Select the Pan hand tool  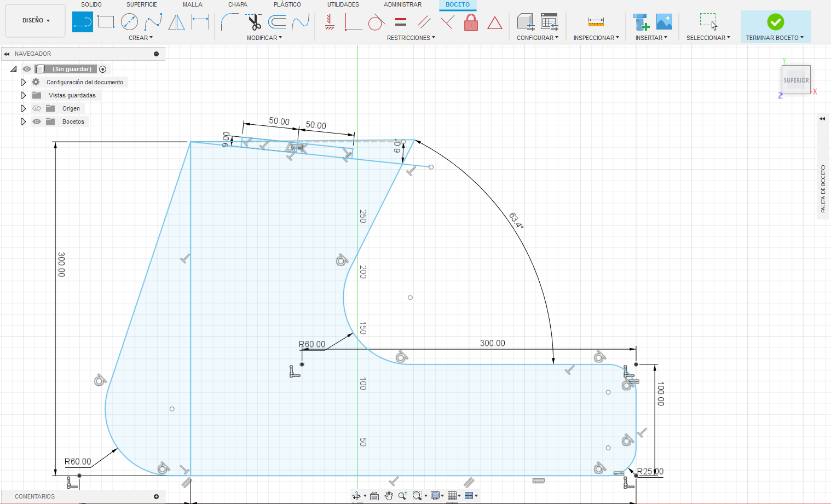point(389,496)
